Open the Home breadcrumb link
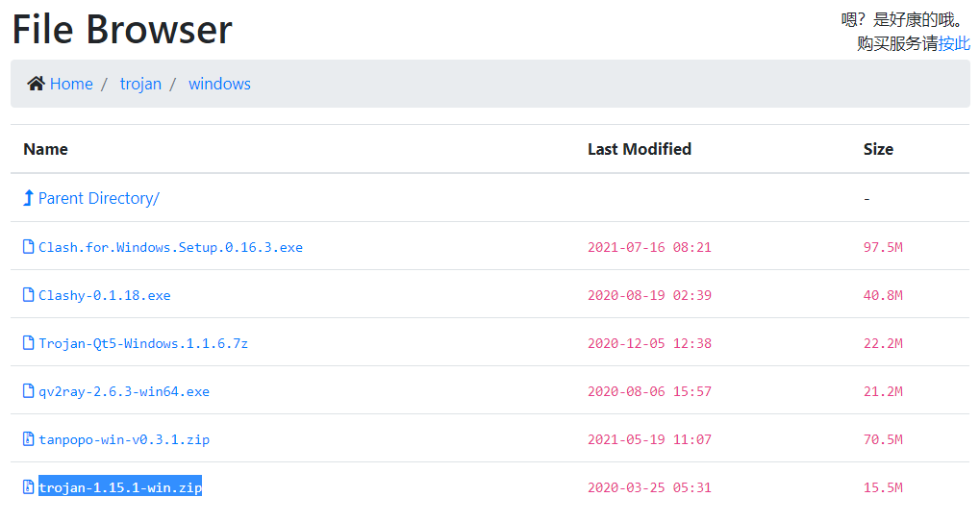The width and height of the screenshot is (980, 522). click(71, 84)
